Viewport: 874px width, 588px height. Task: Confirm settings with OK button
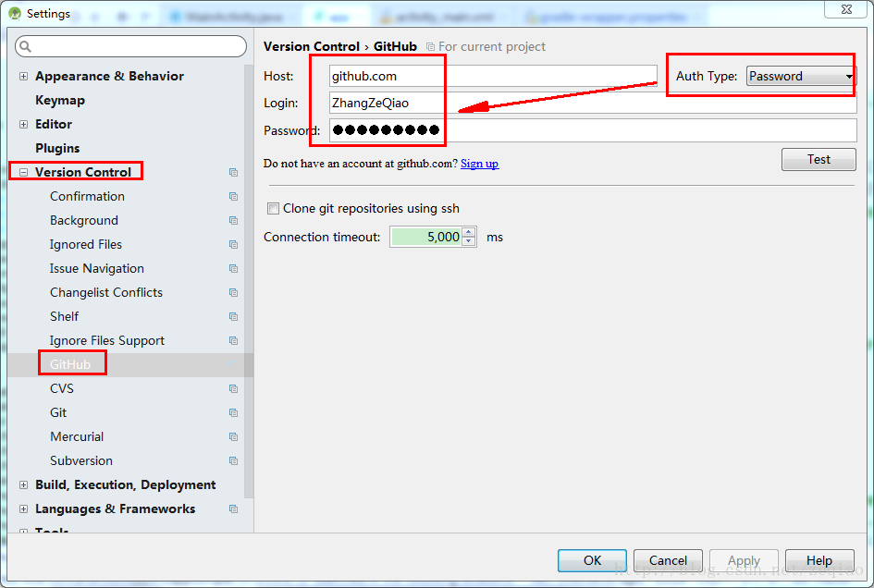(592, 560)
